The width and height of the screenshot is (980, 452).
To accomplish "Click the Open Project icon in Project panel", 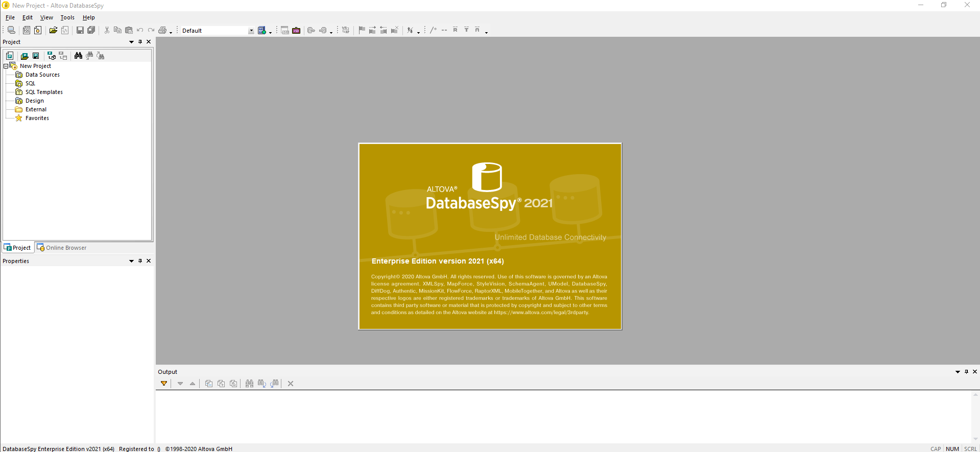I will (25, 56).
